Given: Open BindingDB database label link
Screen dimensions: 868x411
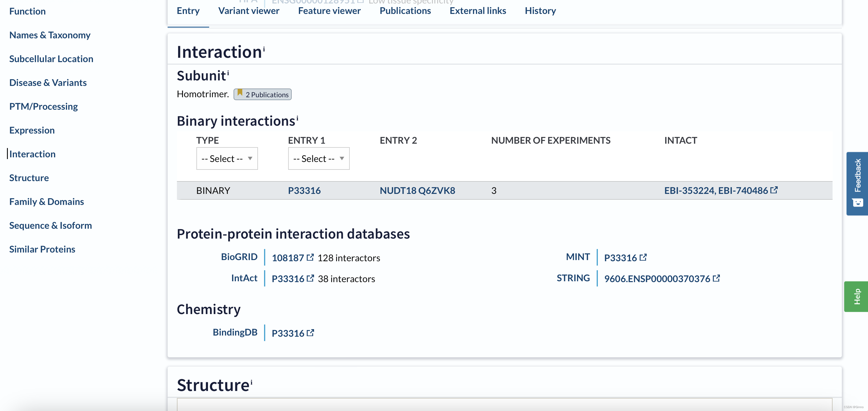Looking at the screenshot, I should pyautogui.click(x=235, y=332).
